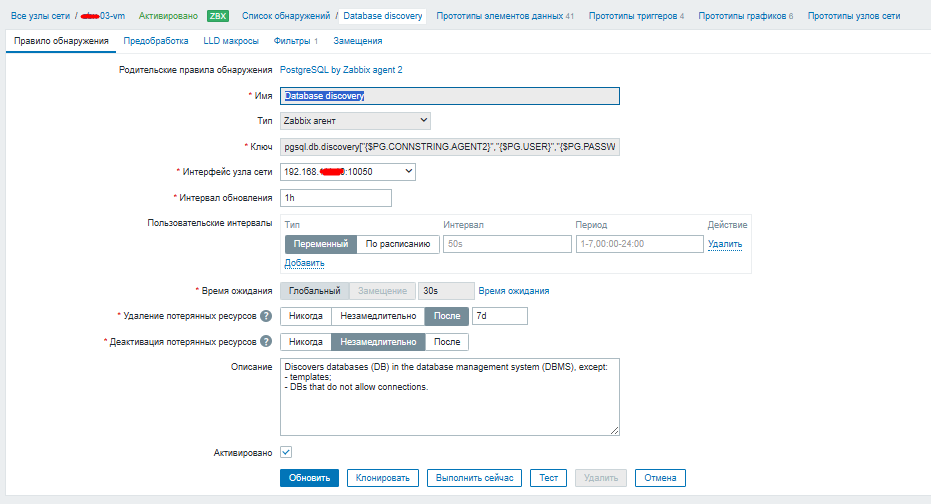Switch to Предобработка tab

tap(156, 41)
